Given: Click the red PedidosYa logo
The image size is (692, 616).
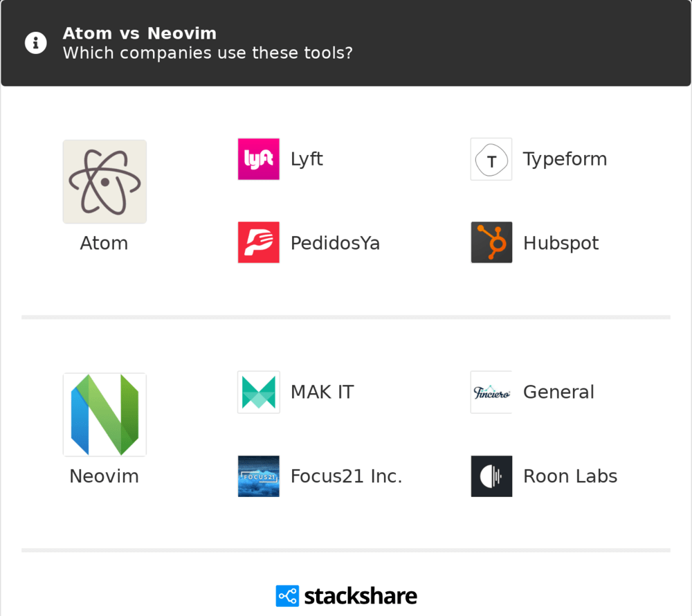Looking at the screenshot, I should point(259,243).
